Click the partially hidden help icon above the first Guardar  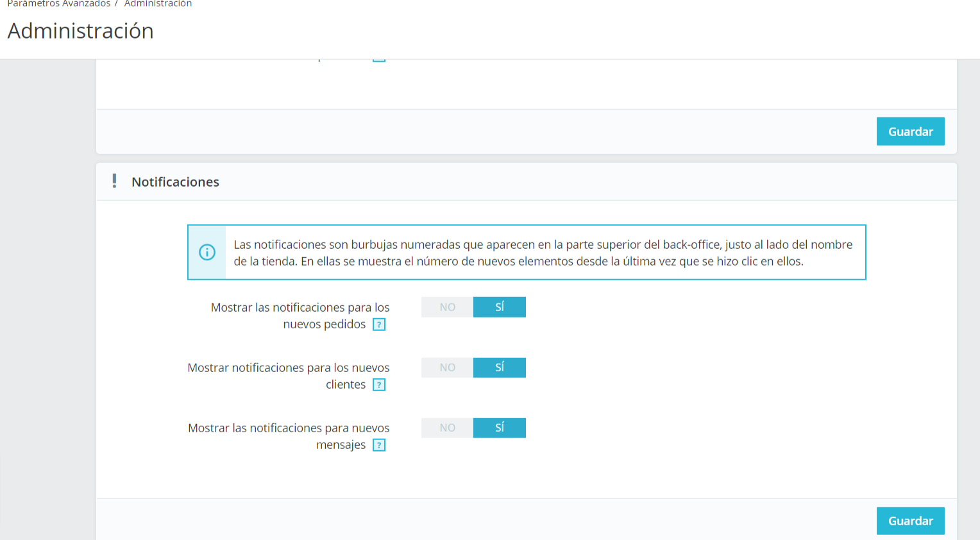pyautogui.click(x=379, y=60)
